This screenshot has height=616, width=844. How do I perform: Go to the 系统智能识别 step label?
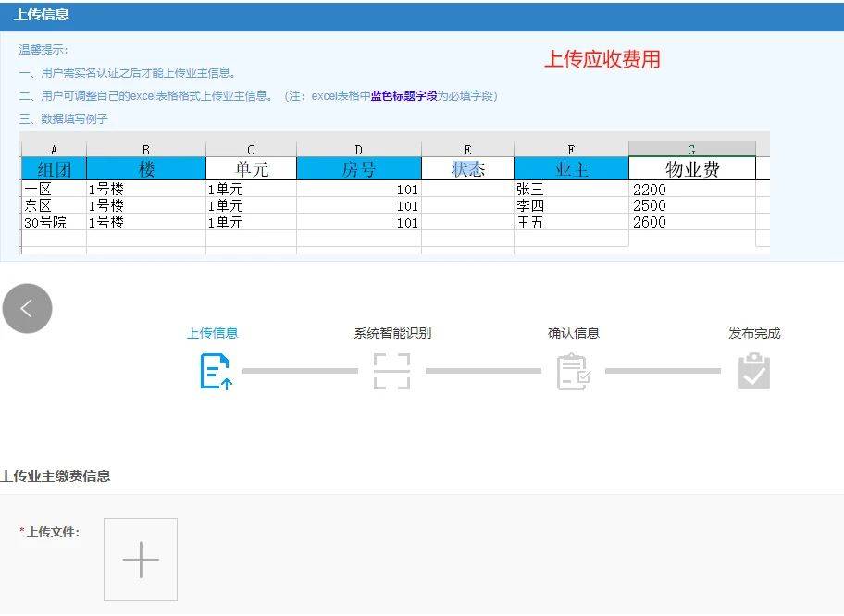[x=391, y=333]
